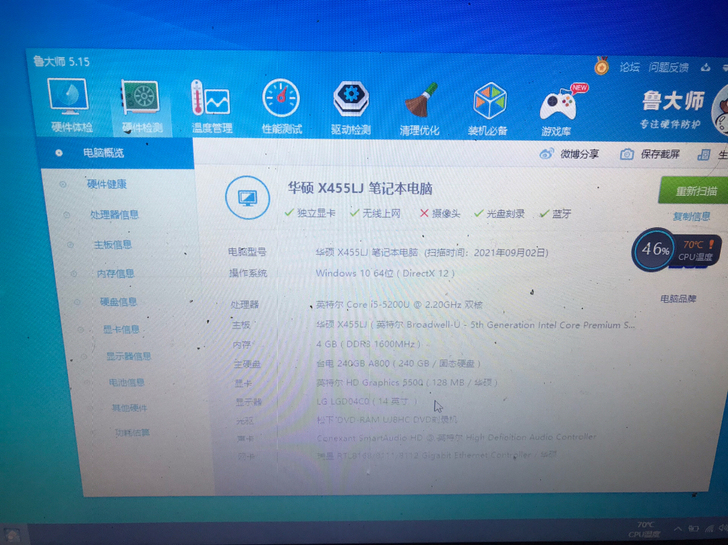Viewport: 728px width, 545px height.
Task: Select 硬件健康 in sidebar
Action: (x=107, y=184)
